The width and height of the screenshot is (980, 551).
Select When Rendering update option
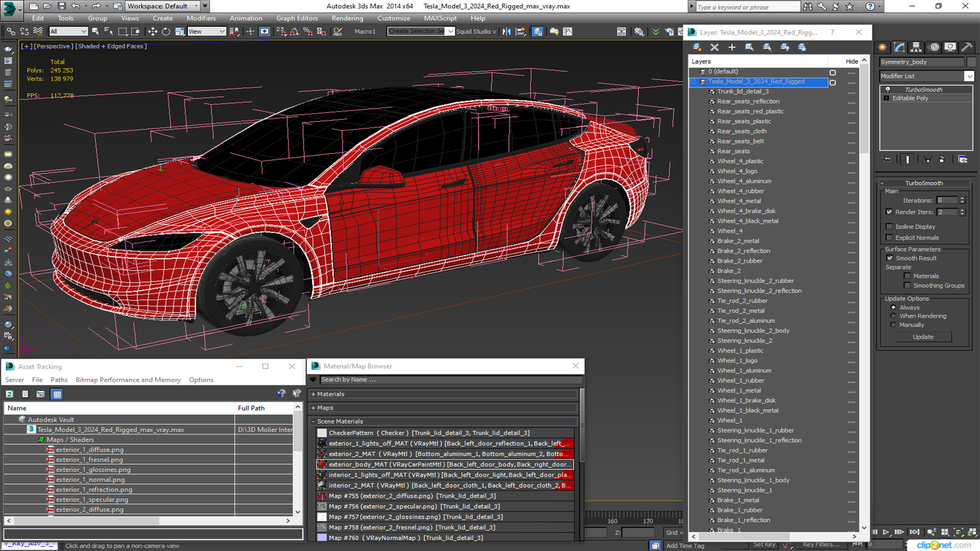click(x=893, y=316)
